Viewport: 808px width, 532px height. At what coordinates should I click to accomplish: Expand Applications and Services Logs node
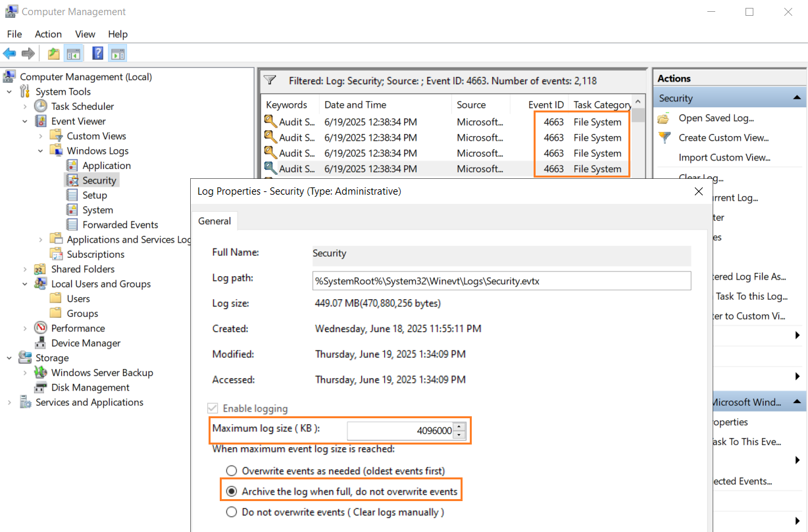[x=41, y=239]
